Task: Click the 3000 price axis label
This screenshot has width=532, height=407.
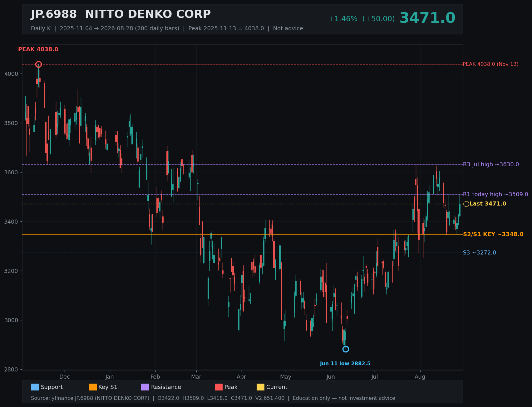Action: click(x=11, y=320)
